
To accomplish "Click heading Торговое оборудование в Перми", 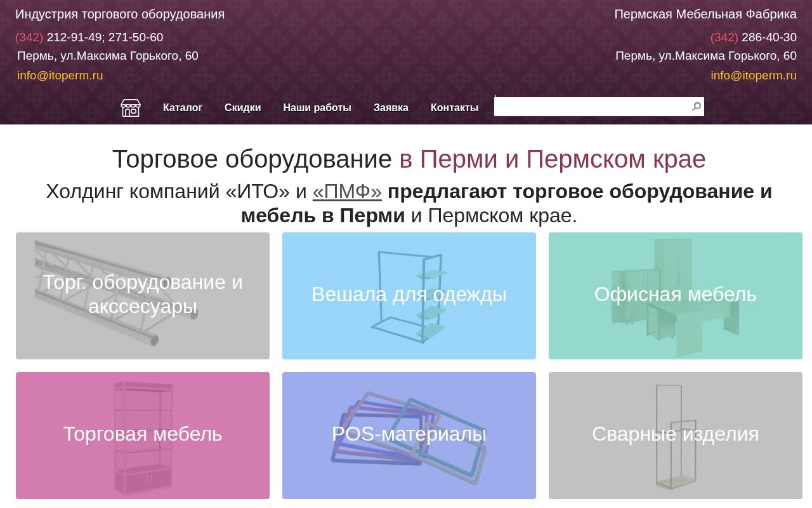I will pos(409,159).
